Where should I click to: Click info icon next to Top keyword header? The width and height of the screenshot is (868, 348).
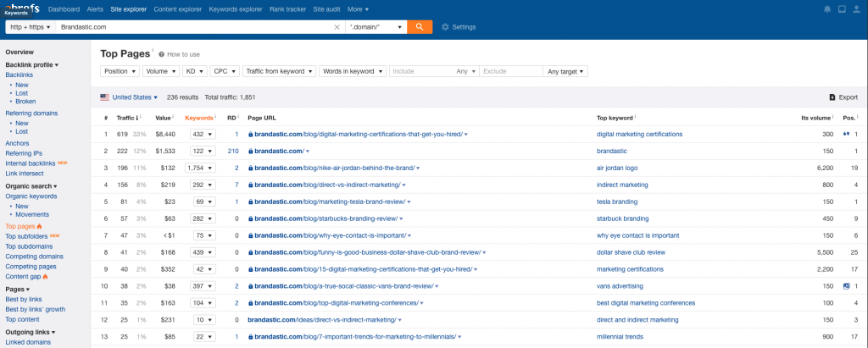click(x=635, y=117)
